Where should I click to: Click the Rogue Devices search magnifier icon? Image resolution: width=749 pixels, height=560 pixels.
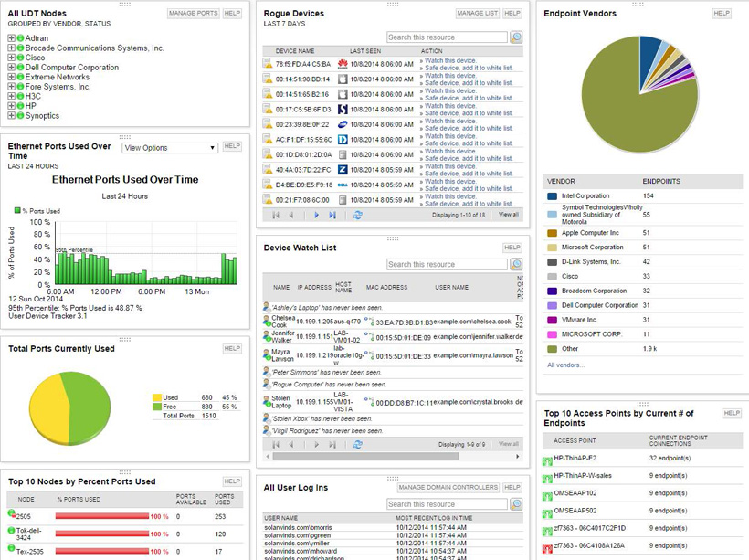(516, 37)
